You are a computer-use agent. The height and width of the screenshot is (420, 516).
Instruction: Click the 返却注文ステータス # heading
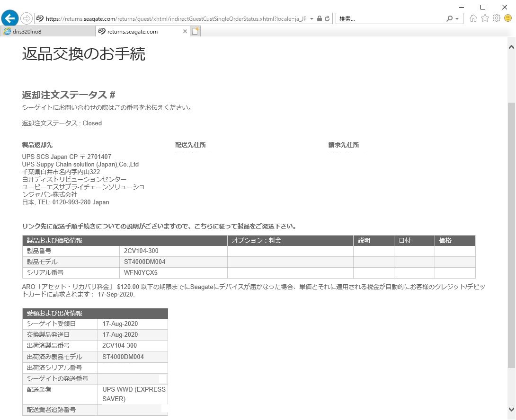[69, 95]
